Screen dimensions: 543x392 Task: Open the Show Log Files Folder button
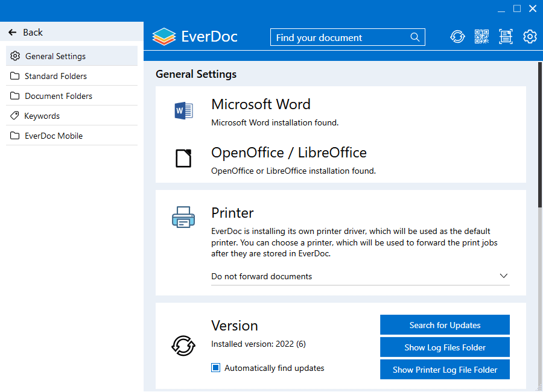tap(445, 347)
